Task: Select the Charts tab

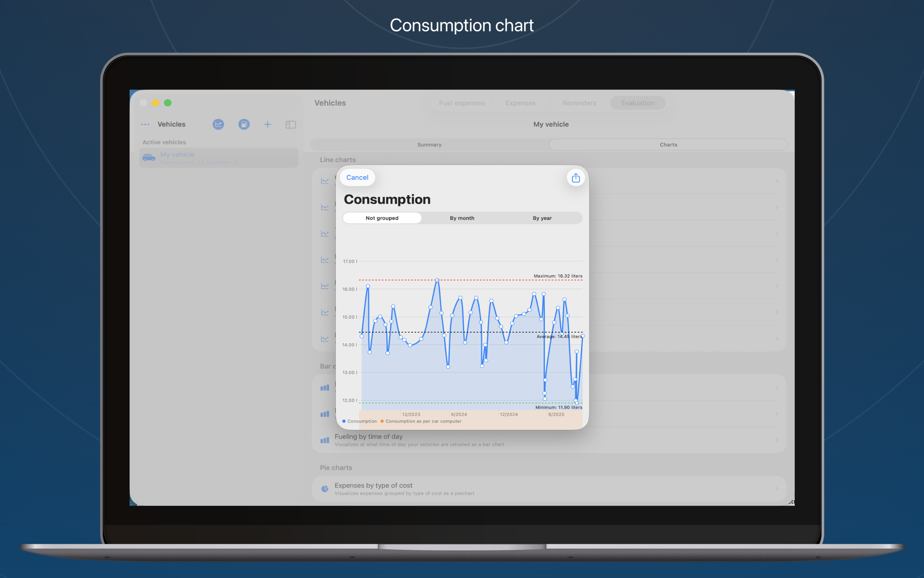Action: click(x=668, y=145)
